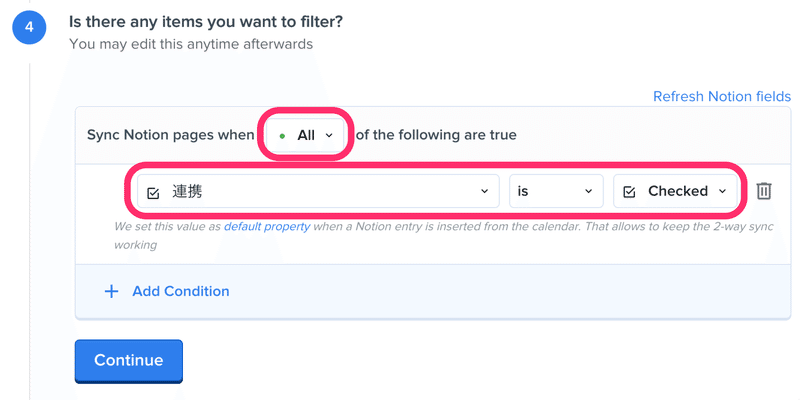Delete the condition with the trash icon
This screenshot has width=800, height=400.
click(x=763, y=191)
